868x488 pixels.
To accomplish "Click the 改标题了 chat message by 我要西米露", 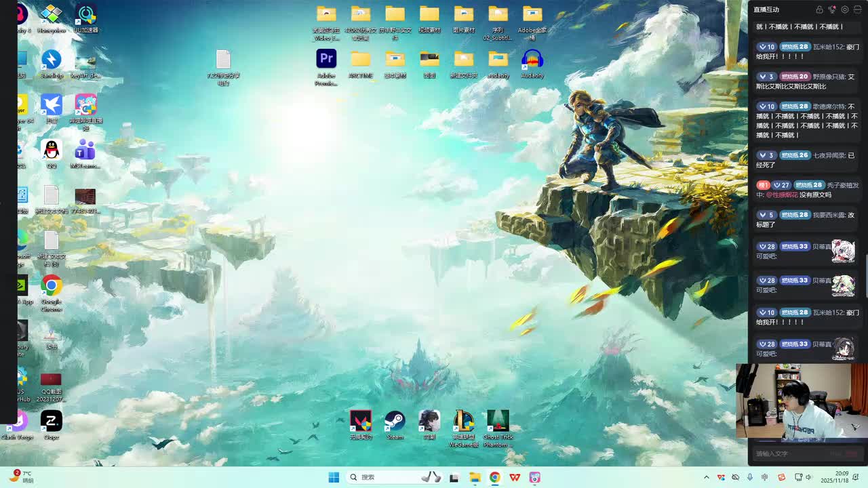I will coord(806,220).
